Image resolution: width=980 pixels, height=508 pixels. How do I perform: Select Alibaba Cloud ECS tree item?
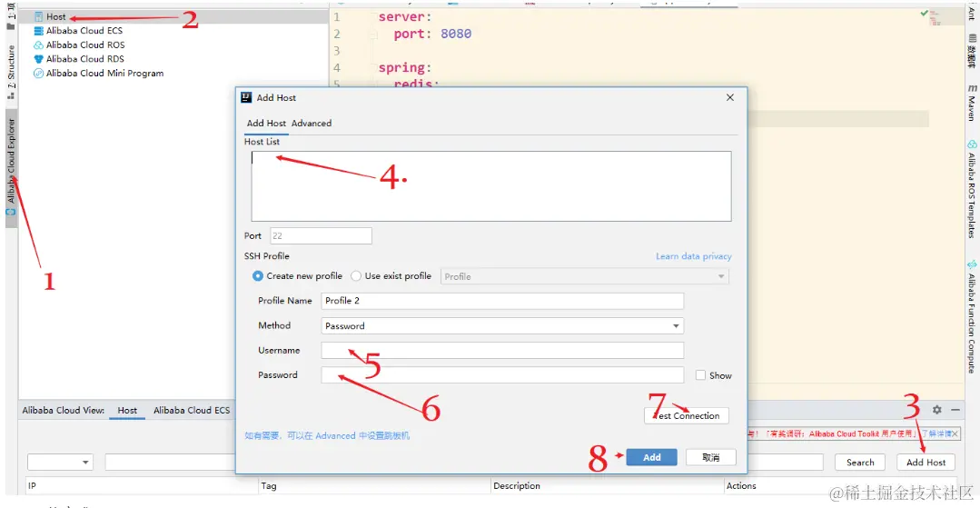point(78,31)
